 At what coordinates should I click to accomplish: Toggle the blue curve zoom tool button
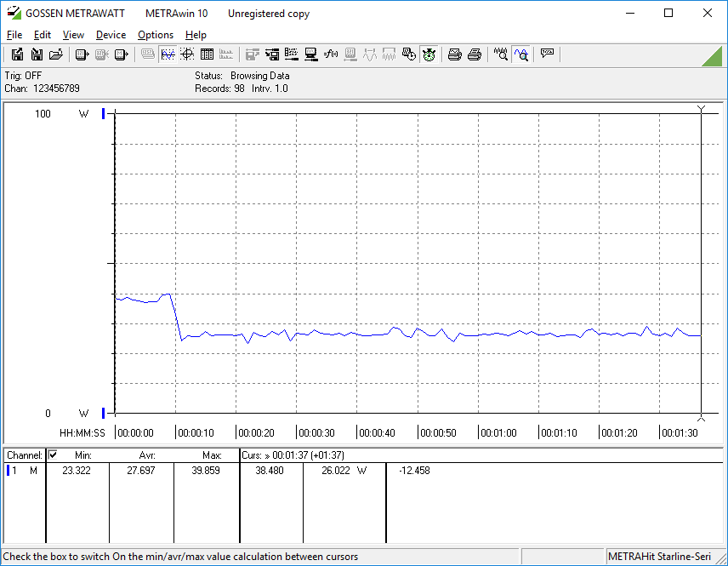coord(520,54)
